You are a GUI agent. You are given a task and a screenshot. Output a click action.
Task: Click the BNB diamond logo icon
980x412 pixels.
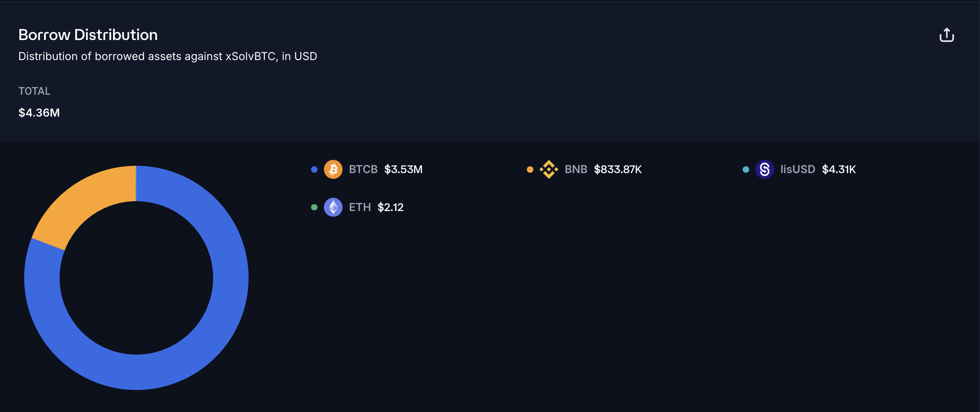549,169
